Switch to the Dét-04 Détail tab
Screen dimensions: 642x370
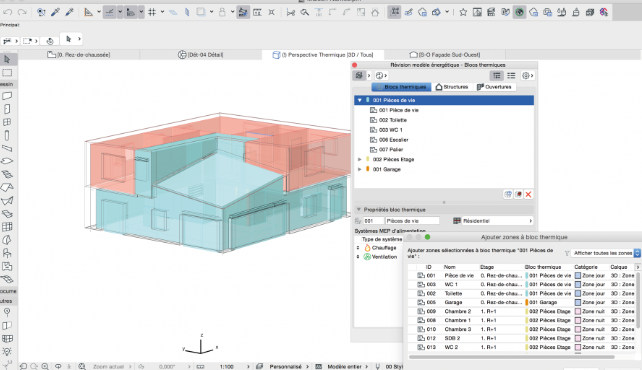pos(201,54)
